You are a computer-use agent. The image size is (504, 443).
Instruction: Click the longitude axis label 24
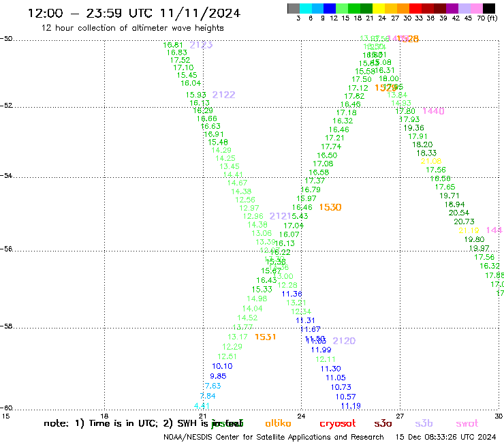click(x=301, y=416)
